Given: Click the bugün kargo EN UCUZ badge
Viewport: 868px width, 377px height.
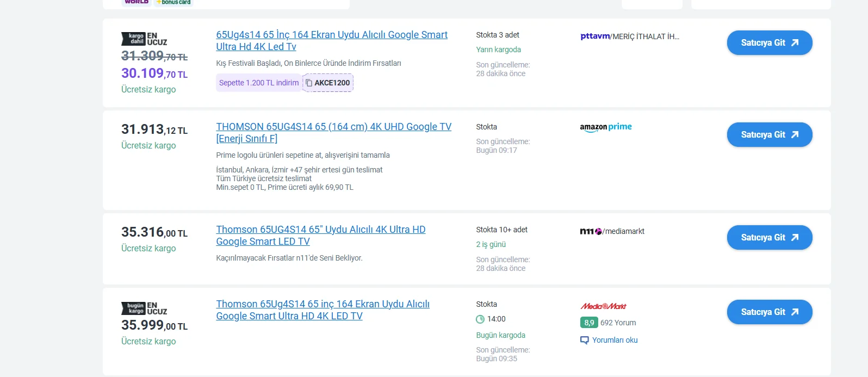Looking at the screenshot, I should 144,308.
